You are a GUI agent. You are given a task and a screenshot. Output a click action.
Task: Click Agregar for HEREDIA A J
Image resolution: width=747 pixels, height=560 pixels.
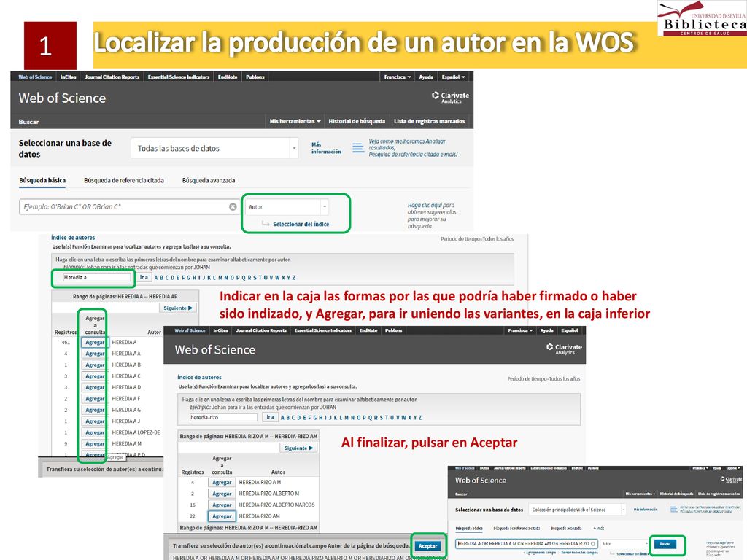95,421
